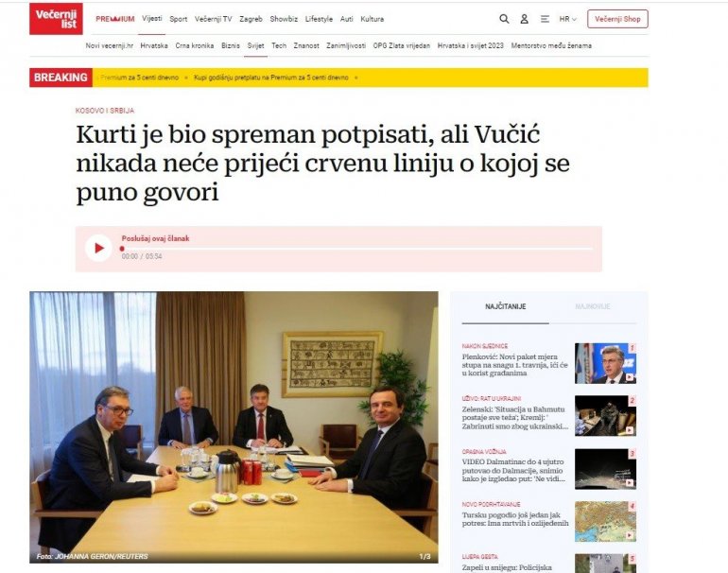
Task: Open the main article photo gallery
Action: pos(234,427)
